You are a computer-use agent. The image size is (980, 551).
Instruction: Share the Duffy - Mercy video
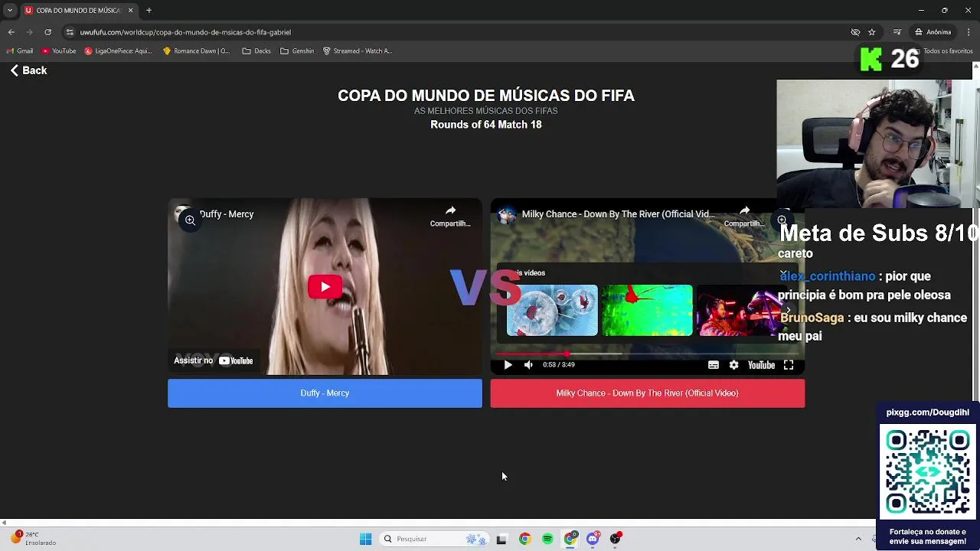pos(450,216)
